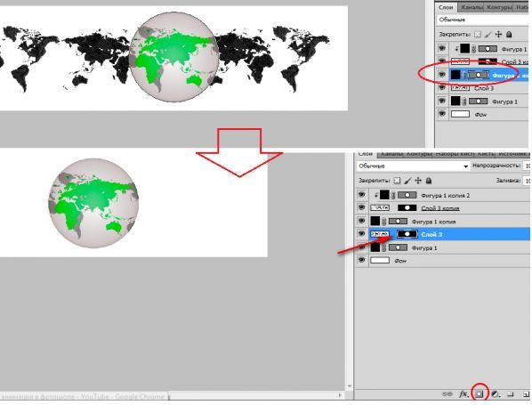The height and width of the screenshot is (405, 532).
Task: Switch to Каналы tab in lower panel
Action: (x=391, y=154)
